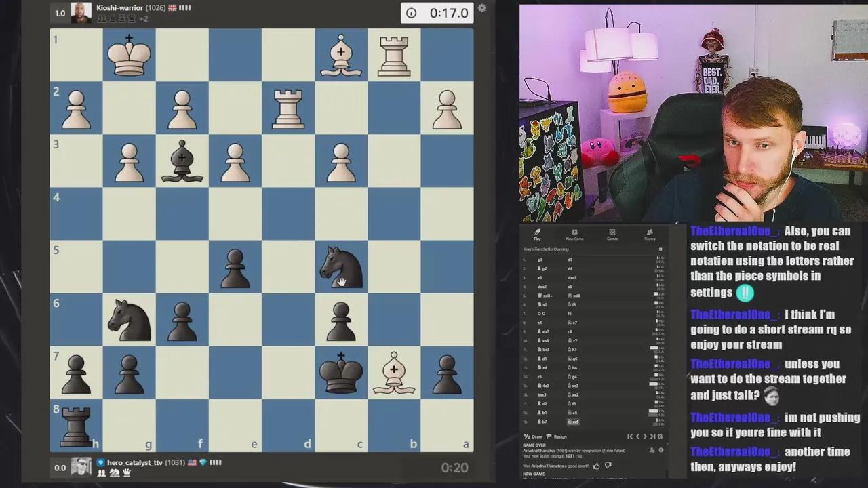Click the white pawn on f2

[182, 108]
